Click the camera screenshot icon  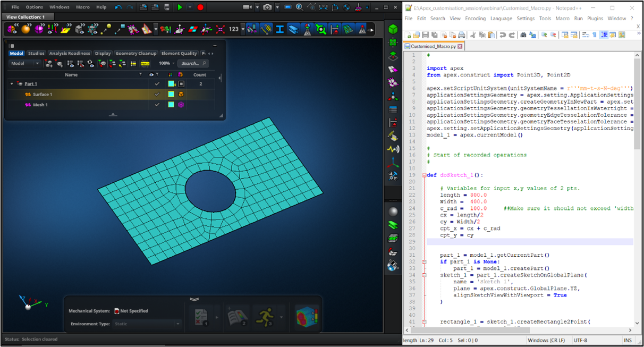coord(267,7)
